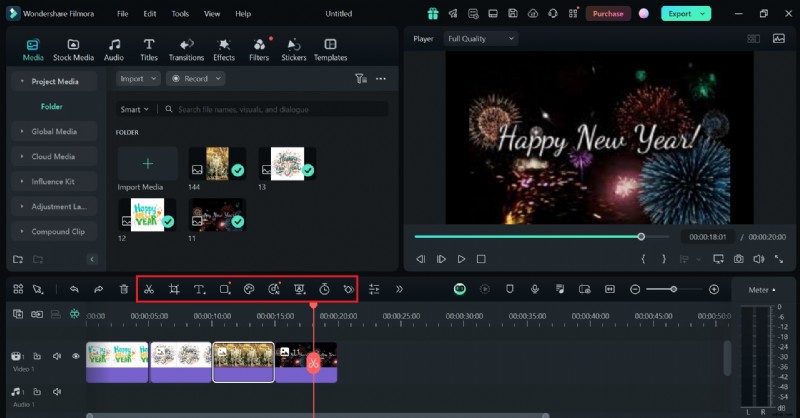
Task: Lock the Video 1 track
Action: (x=37, y=356)
